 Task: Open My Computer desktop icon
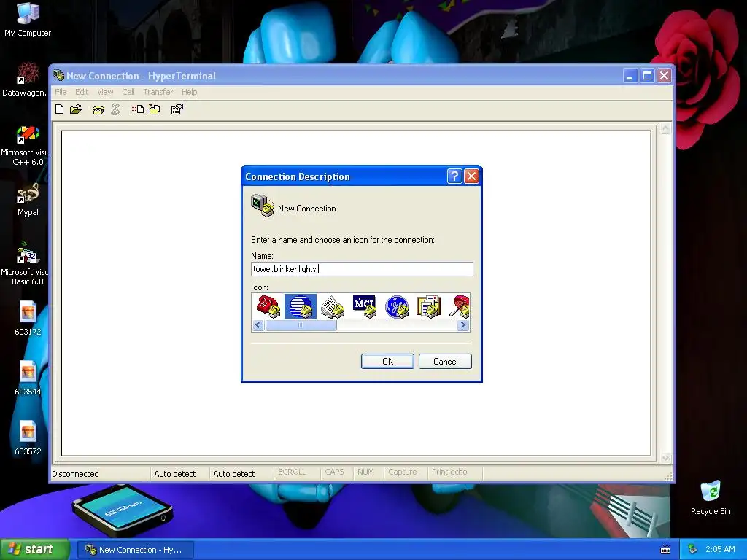pyautogui.click(x=28, y=20)
